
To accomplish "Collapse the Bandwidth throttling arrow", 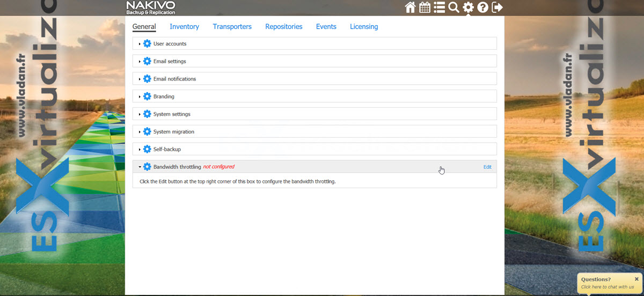I will click(x=140, y=167).
